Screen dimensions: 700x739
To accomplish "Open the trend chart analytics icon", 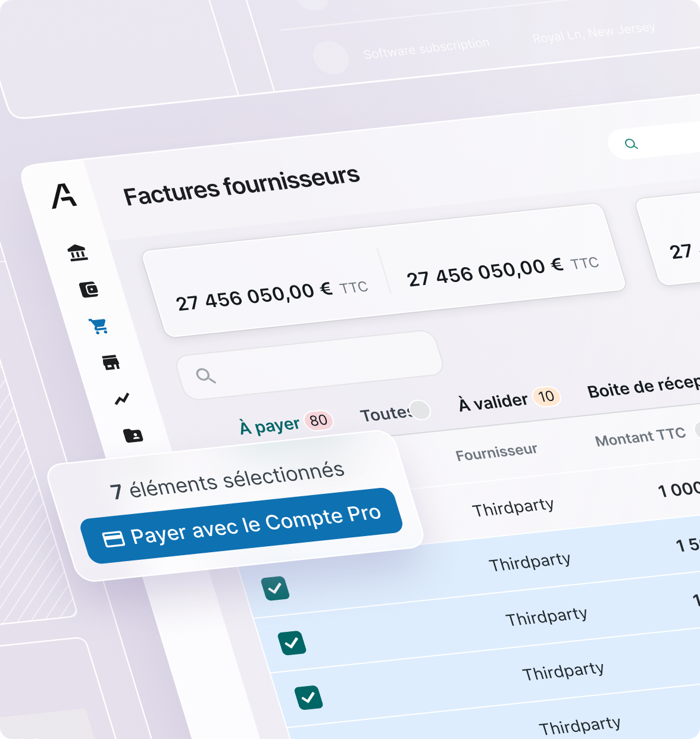I will point(122,399).
